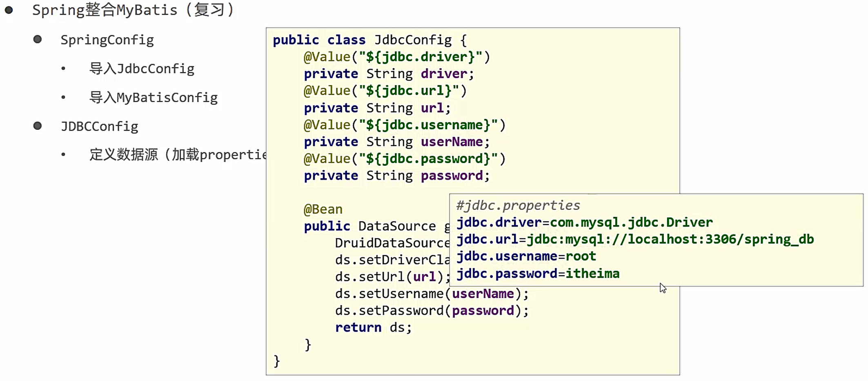
Task: Click the line "private String url;"
Action: tap(377, 108)
